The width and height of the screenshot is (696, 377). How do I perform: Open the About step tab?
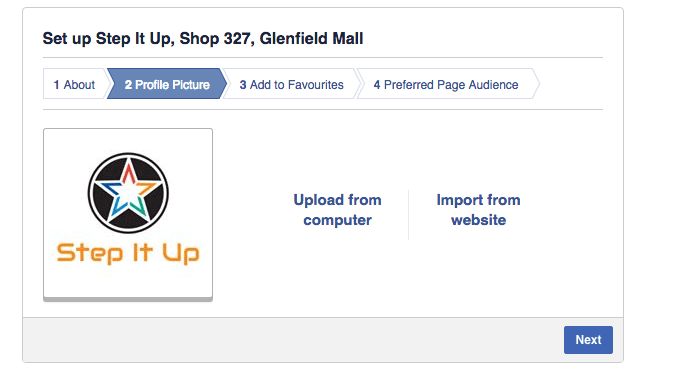(x=75, y=83)
